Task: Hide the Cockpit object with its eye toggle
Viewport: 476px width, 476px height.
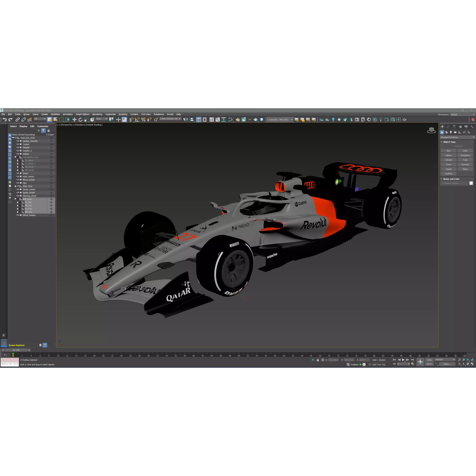Action: click(18, 144)
